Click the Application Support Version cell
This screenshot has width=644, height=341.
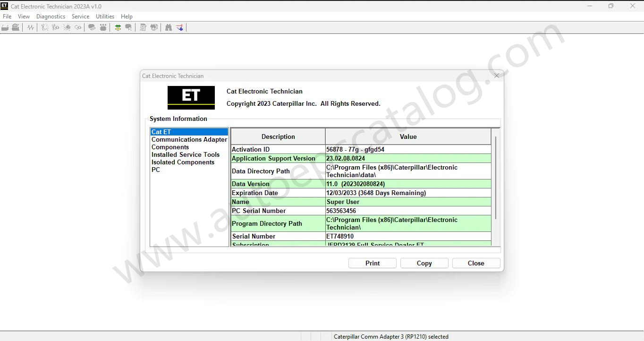[x=278, y=158]
